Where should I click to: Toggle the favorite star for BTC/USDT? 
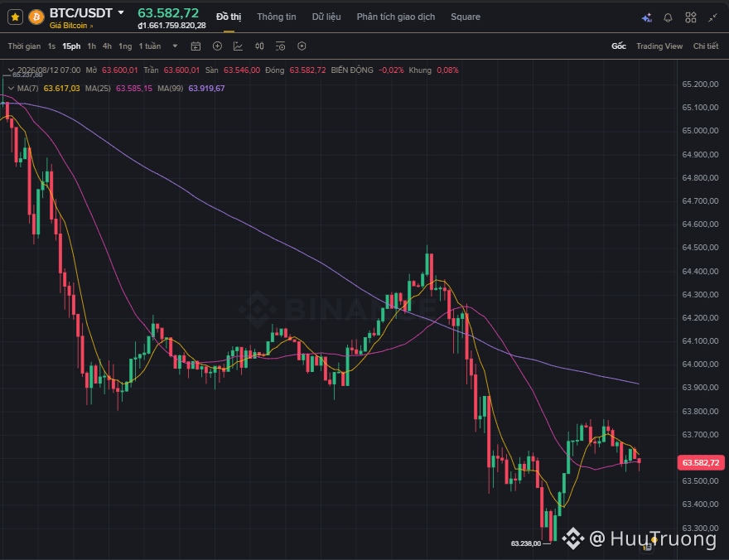15,17
